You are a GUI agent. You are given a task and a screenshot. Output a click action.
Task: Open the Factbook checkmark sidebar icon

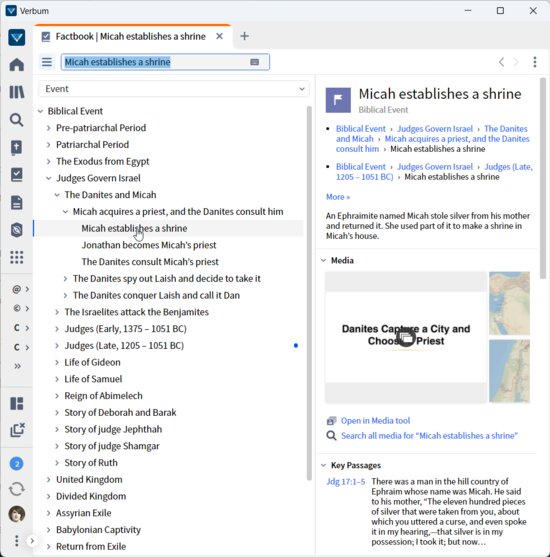(17, 175)
